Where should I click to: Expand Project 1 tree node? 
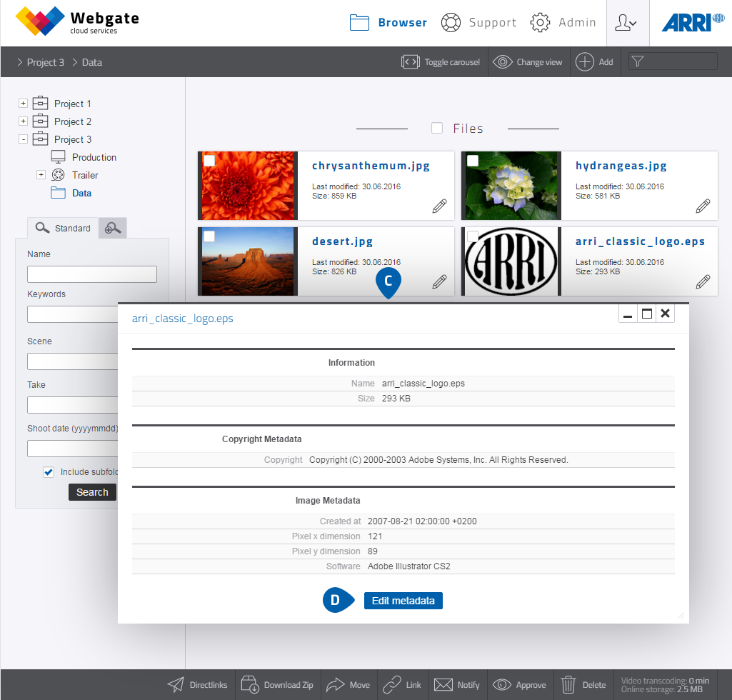(23, 103)
